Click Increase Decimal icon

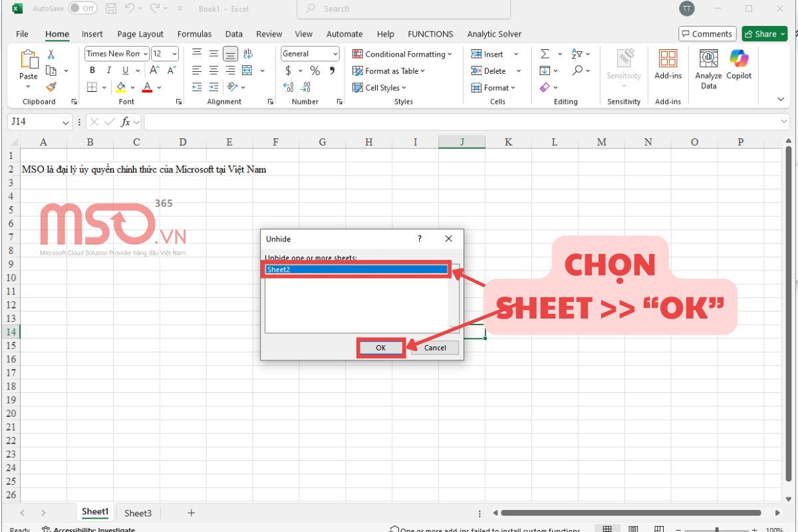point(288,87)
